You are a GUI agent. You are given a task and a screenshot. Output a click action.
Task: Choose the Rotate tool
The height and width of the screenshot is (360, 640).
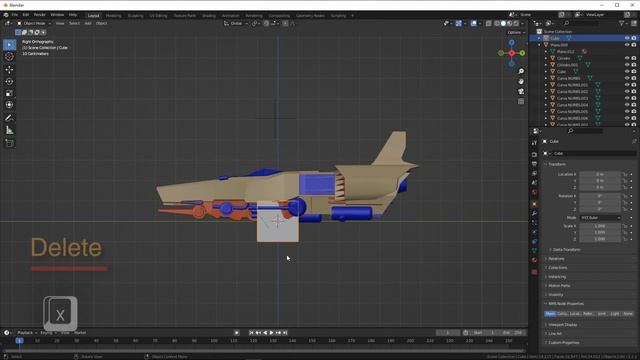pos(9,81)
